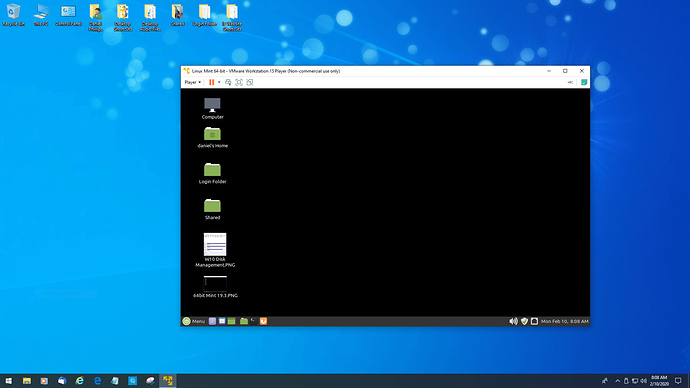Click the Windows Start button

pyautogui.click(x=9, y=381)
